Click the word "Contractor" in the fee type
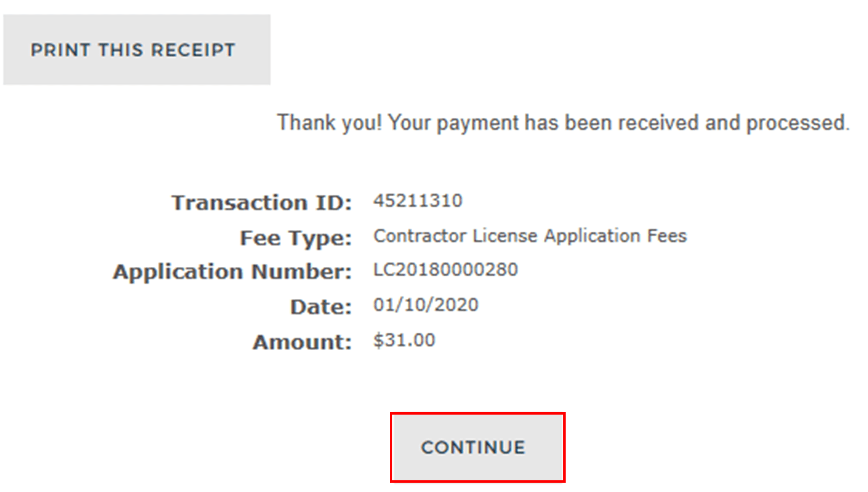The image size is (868, 492). click(x=420, y=236)
